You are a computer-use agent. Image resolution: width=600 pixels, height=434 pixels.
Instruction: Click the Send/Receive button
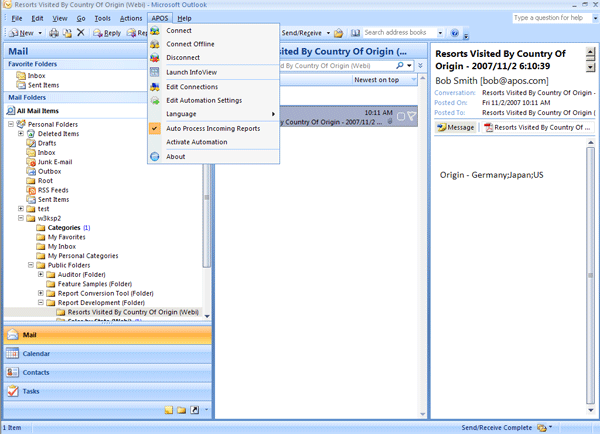click(x=302, y=33)
